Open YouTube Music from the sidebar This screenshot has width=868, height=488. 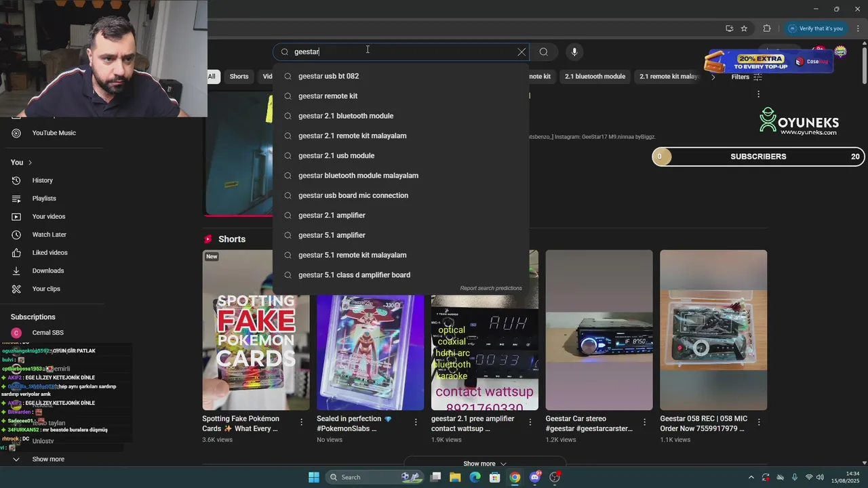point(54,133)
